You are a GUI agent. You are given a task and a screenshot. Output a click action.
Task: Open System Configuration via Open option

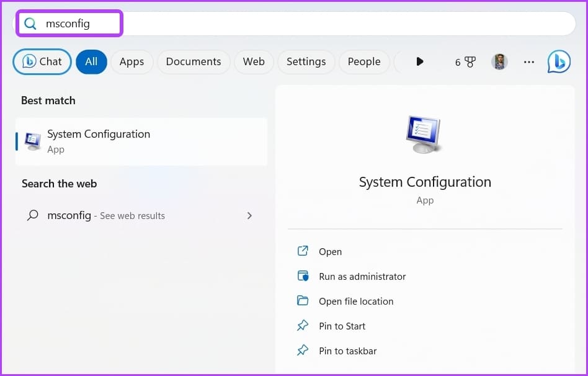425,251
